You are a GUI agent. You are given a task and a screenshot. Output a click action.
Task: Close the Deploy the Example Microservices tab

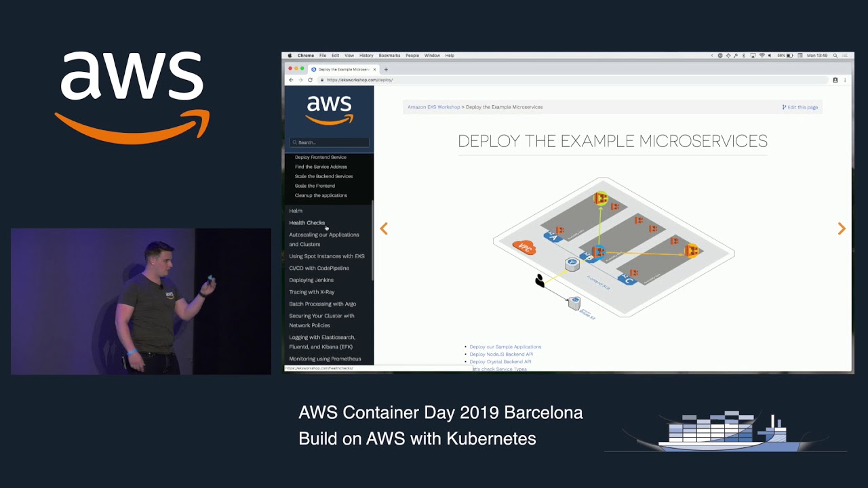click(374, 69)
